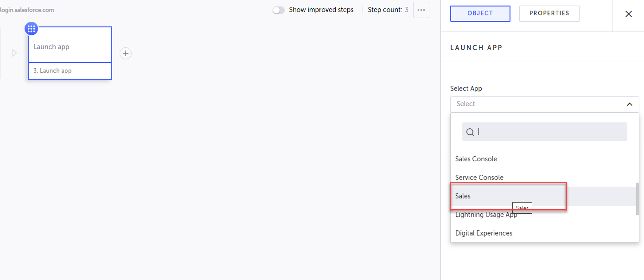Switch to the OBJECT tab
The height and width of the screenshot is (280, 644).
click(480, 13)
